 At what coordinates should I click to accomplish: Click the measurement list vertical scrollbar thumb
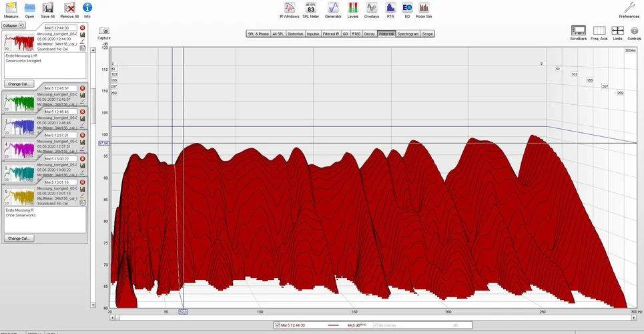[93, 106]
